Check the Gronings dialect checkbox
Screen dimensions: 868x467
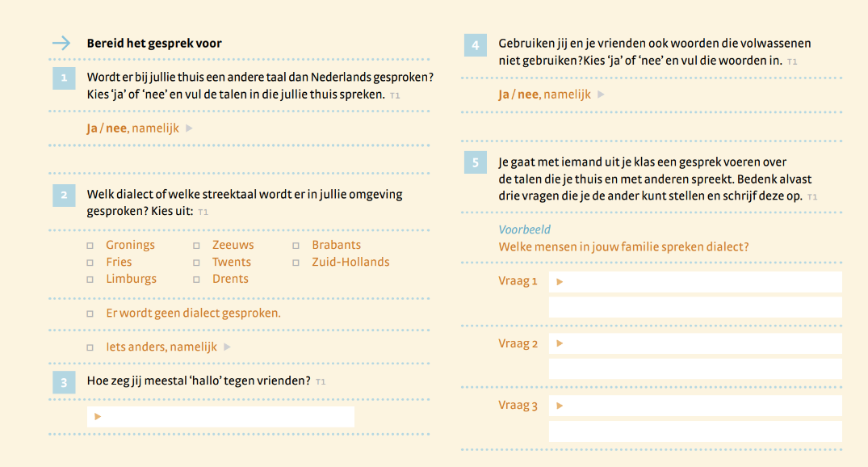click(x=90, y=246)
